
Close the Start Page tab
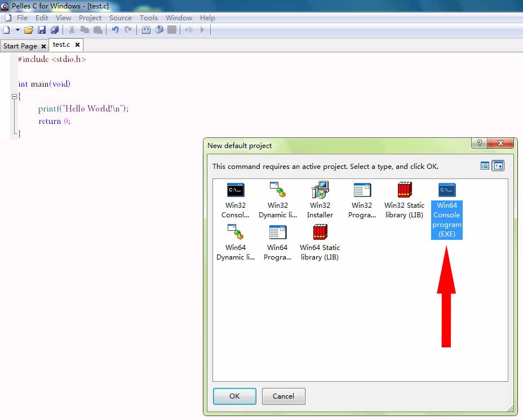(x=43, y=46)
